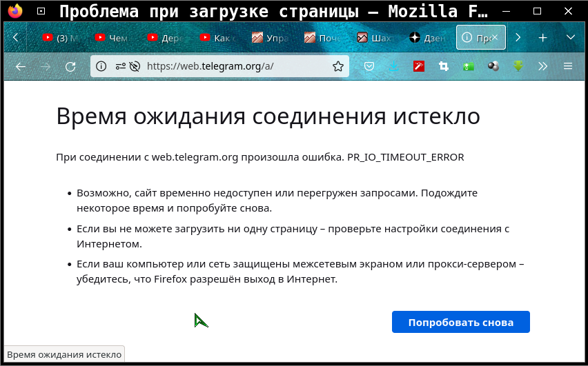Screen dimensions: 588x366
Task: Close the current error page tab
Action: pos(494,38)
